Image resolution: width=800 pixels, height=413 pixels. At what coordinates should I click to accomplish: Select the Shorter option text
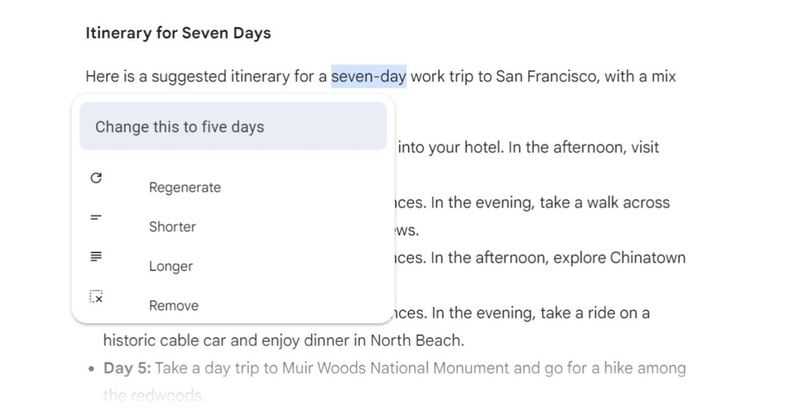[172, 227]
